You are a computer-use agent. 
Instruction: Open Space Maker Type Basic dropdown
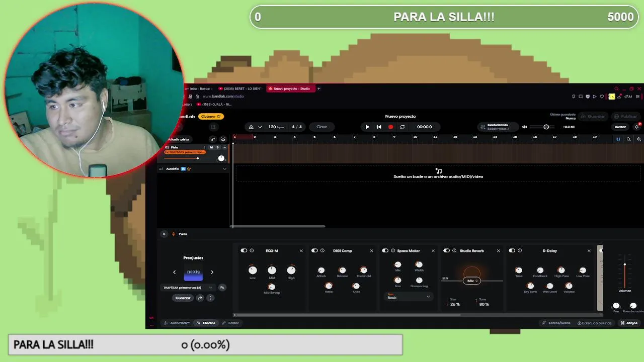click(x=409, y=297)
